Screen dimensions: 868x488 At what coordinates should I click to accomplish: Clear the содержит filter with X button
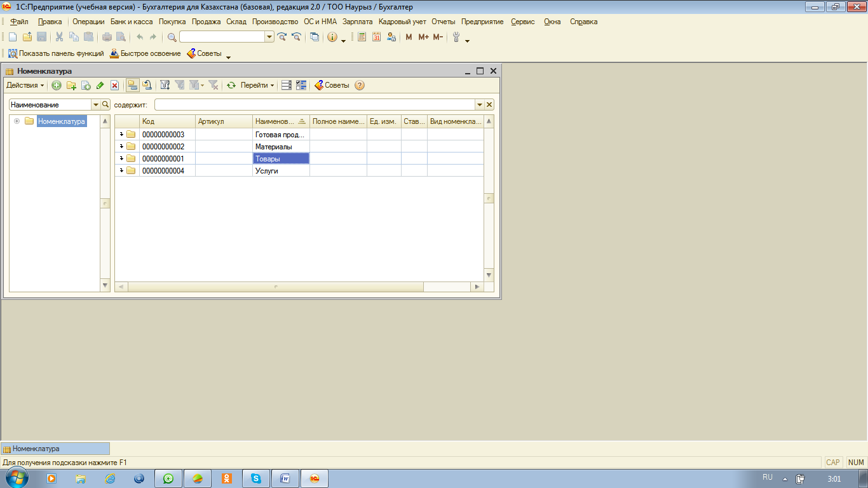489,105
